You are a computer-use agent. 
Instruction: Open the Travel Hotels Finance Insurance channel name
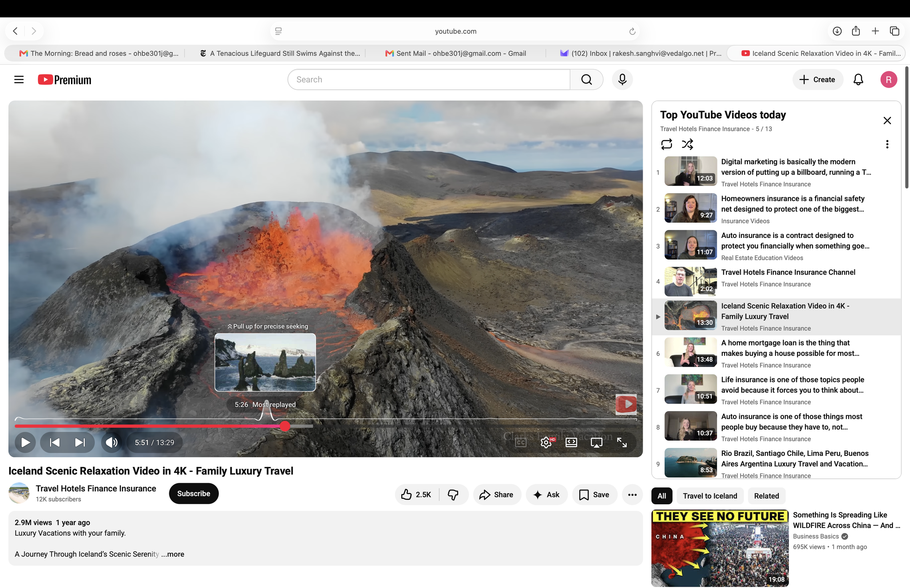[96, 489]
